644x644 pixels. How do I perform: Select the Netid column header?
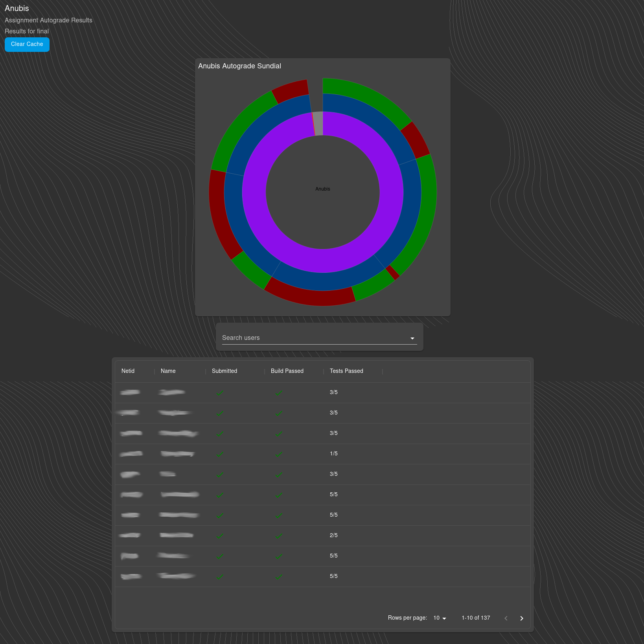[128, 371]
